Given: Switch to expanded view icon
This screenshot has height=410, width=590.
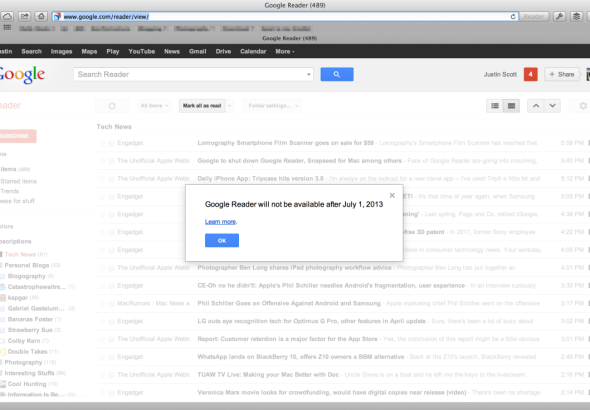Looking at the screenshot, I should (511, 106).
